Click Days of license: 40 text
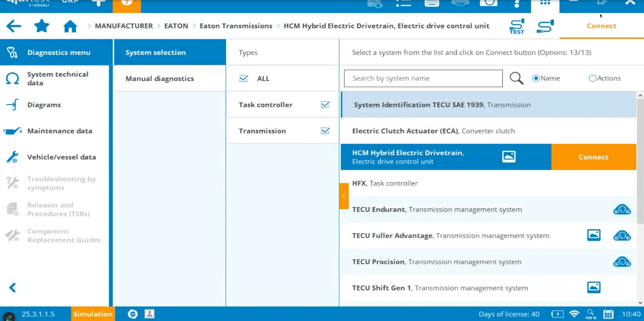This screenshot has width=644, height=321. pos(509,314)
